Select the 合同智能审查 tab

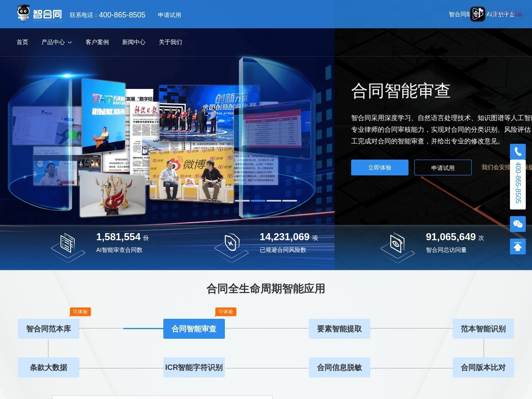click(x=194, y=329)
